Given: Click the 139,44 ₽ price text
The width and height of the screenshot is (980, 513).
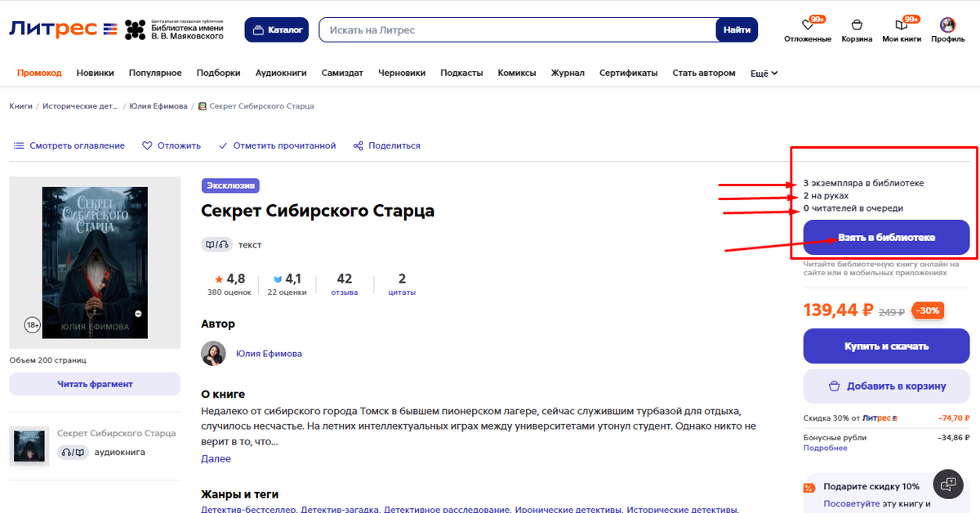Looking at the screenshot, I should coord(839,310).
